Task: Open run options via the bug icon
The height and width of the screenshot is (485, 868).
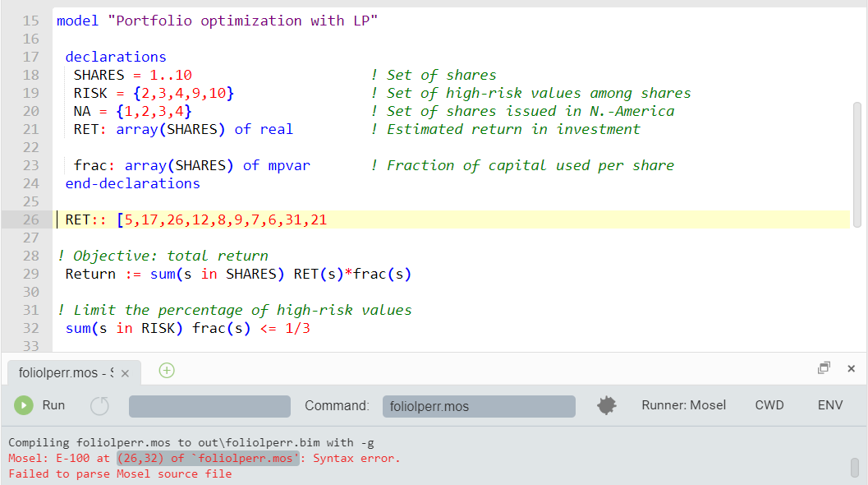Action: (606, 404)
